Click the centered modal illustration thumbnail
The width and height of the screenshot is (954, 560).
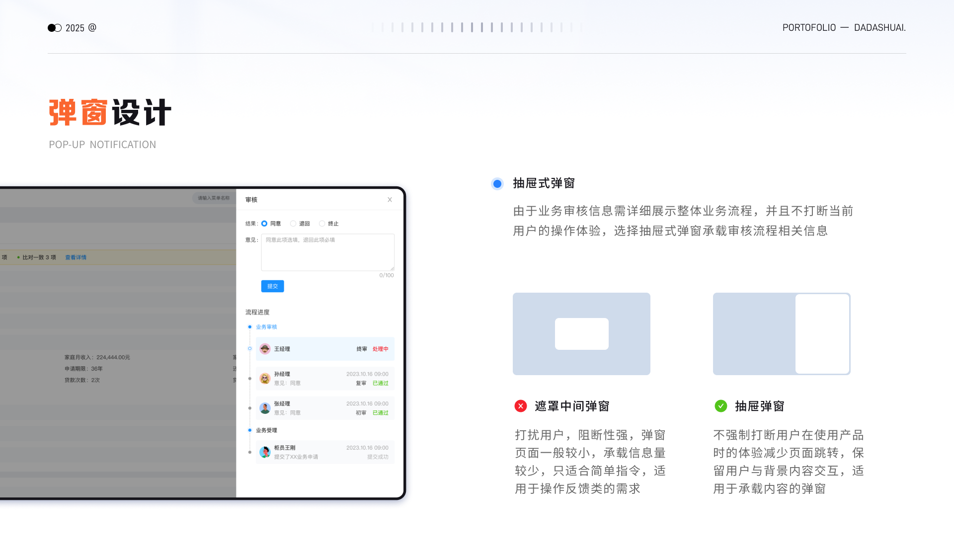click(x=581, y=334)
